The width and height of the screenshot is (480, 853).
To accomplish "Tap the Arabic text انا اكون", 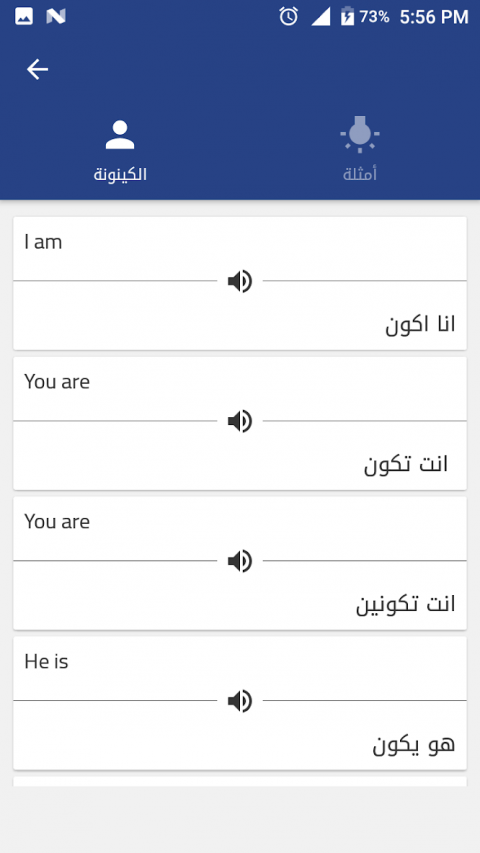I will pos(420,325).
